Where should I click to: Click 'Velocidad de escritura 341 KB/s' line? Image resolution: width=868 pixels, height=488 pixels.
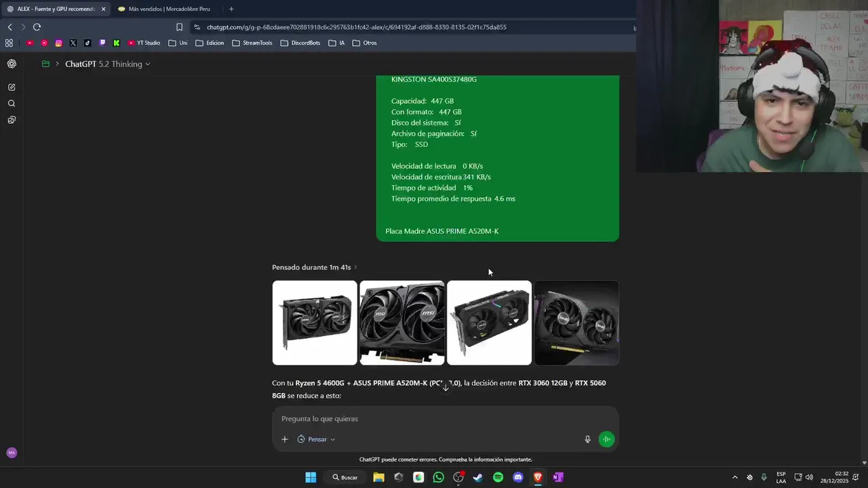(441, 177)
